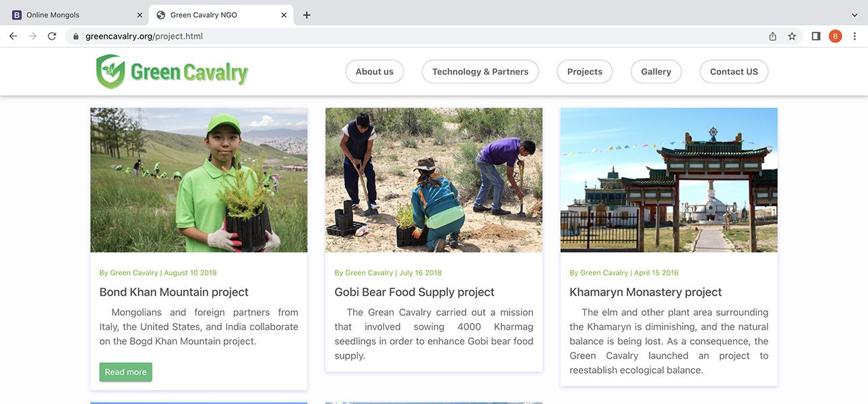
Task: Close the Green Cavalry NGO tab
Action: pos(284,15)
